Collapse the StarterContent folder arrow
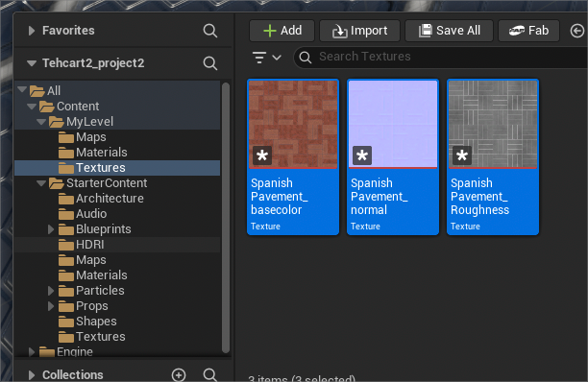The image size is (588, 382). pyautogui.click(x=41, y=183)
